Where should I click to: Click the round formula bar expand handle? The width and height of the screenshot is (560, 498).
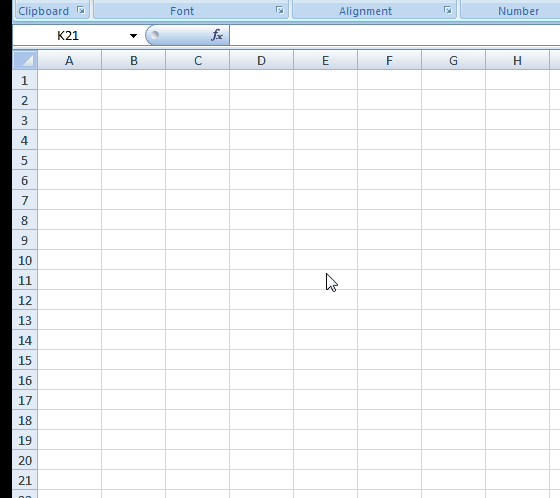pyautogui.click(x=155, y=35)
